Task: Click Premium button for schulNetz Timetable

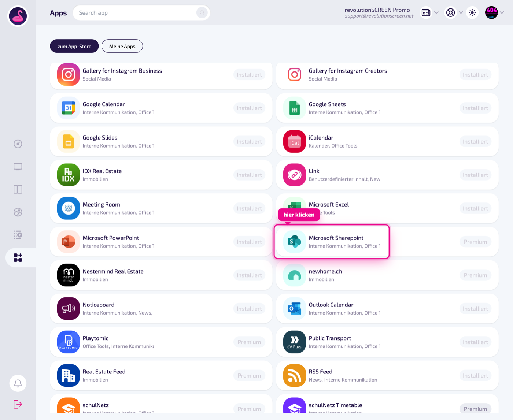Action: (x=475, y=409)
